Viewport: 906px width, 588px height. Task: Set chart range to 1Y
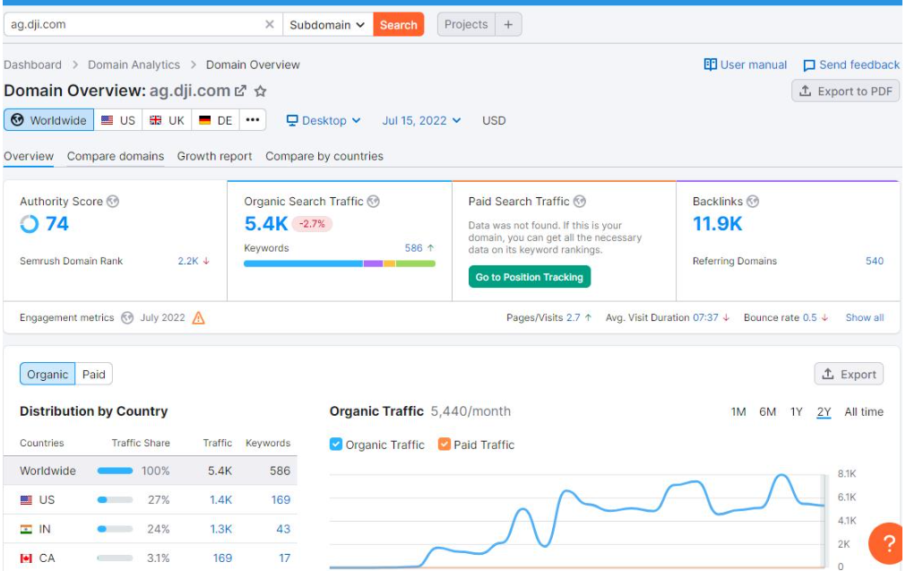point(796,411)
